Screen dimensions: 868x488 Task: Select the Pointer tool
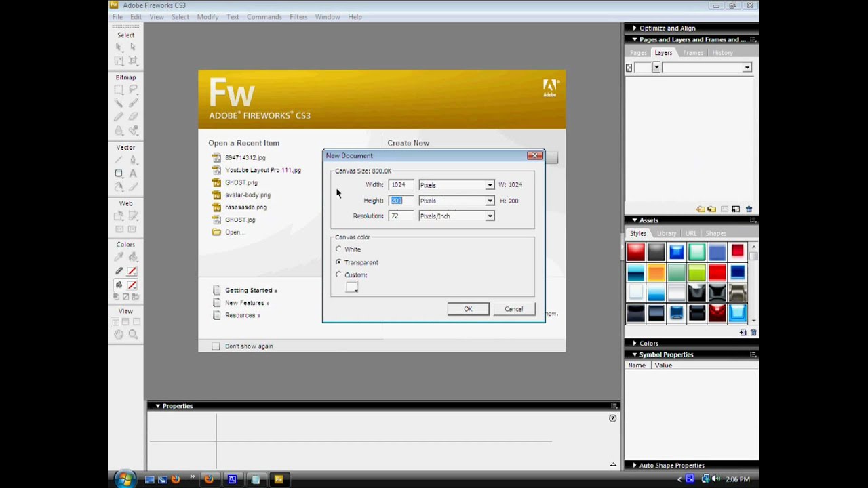point(119,47)
